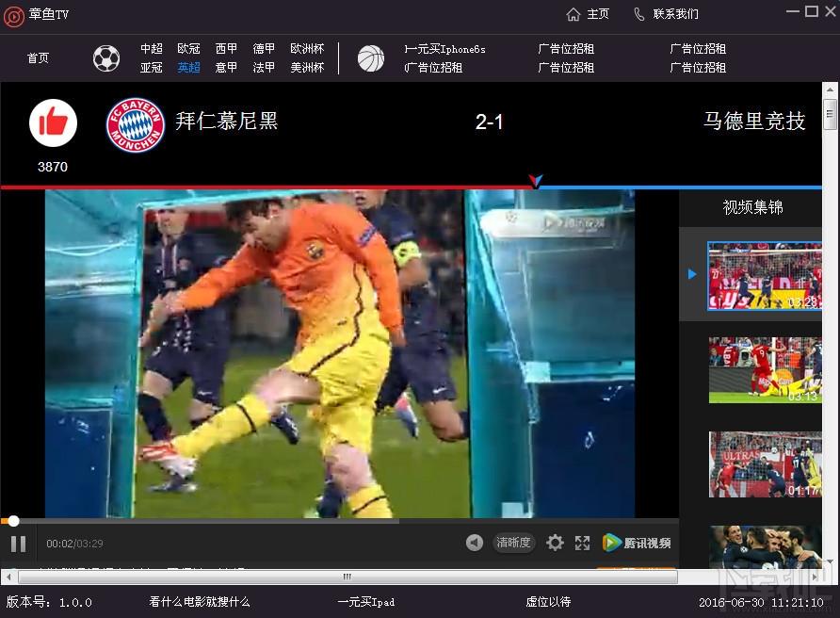Select the soccer ball category icon

tap(106, 57)
